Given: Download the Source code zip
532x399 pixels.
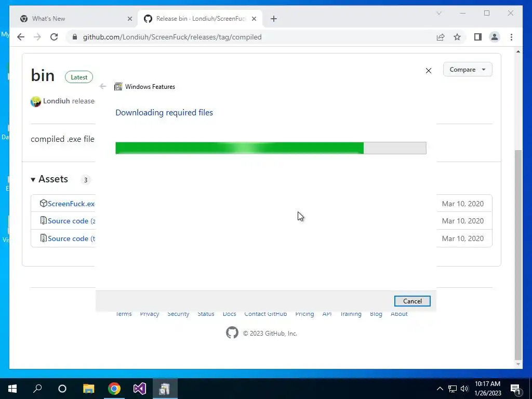Looking at the screenshot, I should pyautogui.click(x=71, y=221).
